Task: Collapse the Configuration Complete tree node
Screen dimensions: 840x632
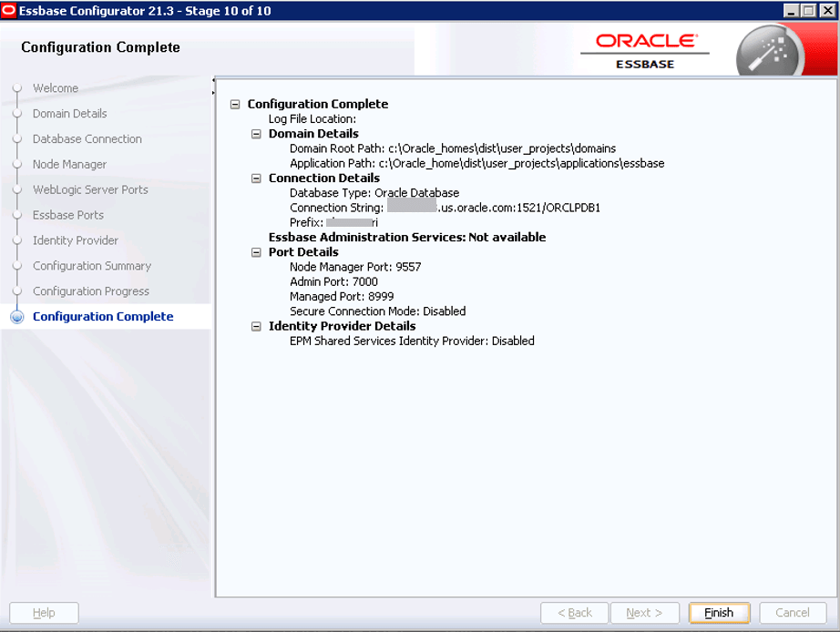Action: pyautogui.click(x=235, y=105)
